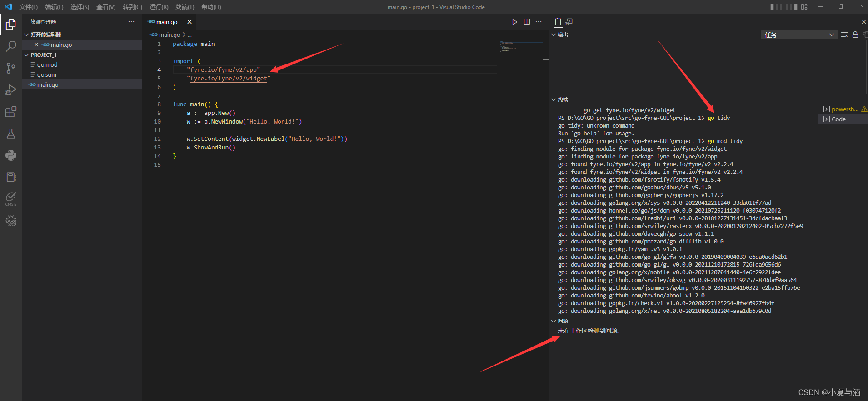The width and height of the screenshot is (868, 401).
Task: Open the 转到(G) menu
Action: tap(132, 7)
